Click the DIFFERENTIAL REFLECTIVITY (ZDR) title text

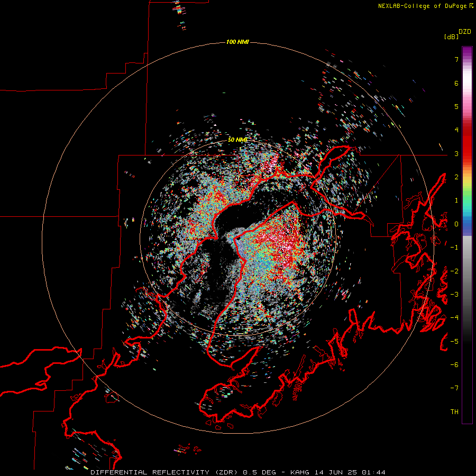[x=165, y=472]
